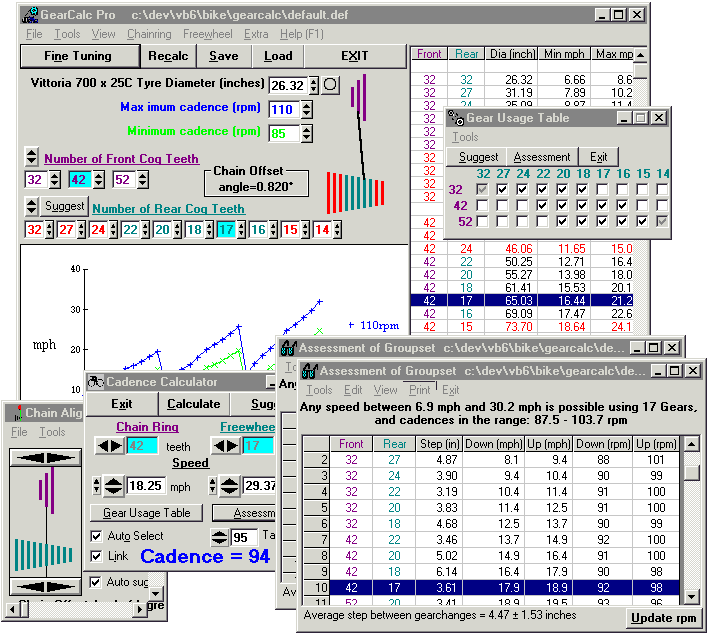Toggle row 32, column 27 checkbox in Gear Usage
Screen dimensions: 707x634
(x=502, y=189)
